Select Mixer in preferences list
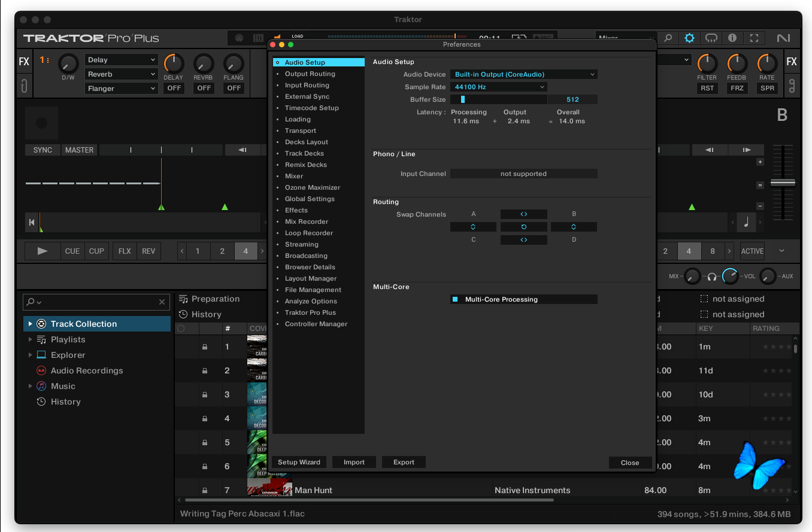 [x=294, y=176]
